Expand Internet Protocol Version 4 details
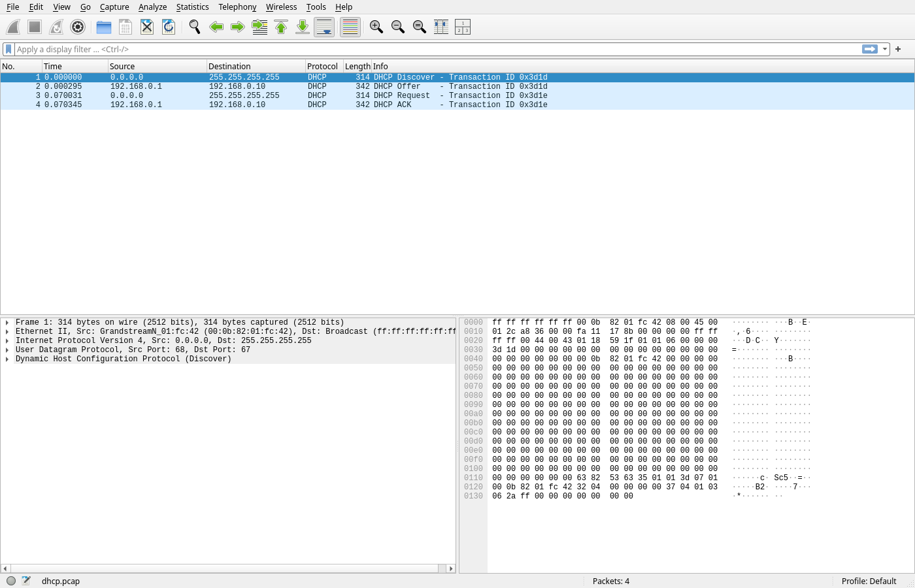915x588 pixels. click(7, 341)
